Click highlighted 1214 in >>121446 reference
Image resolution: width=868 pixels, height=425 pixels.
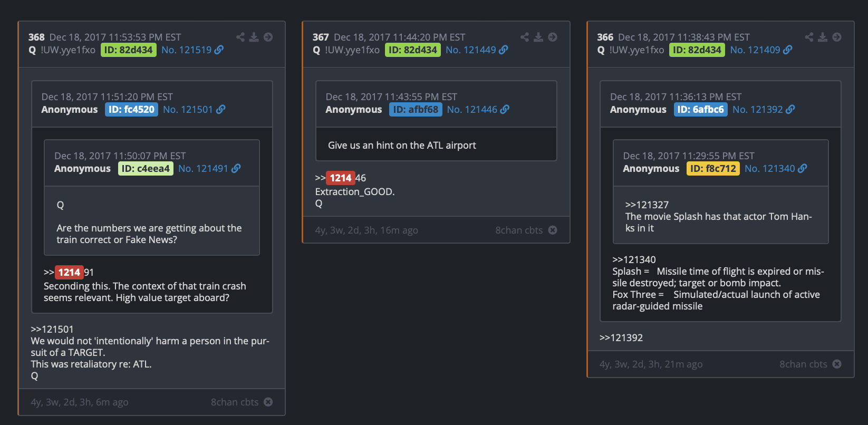[x=341, y=178]
